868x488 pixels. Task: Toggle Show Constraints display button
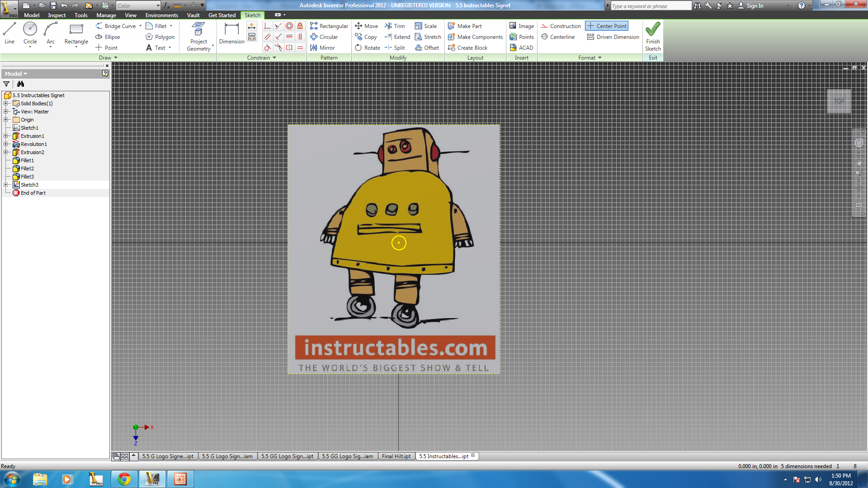pyautogui.click(x=252, y=37)
